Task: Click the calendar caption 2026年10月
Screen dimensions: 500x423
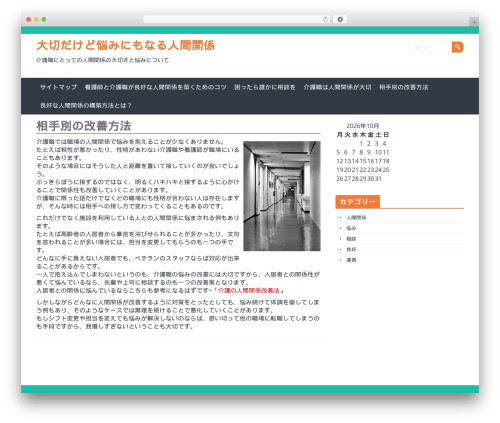Action: coord(363,126)
